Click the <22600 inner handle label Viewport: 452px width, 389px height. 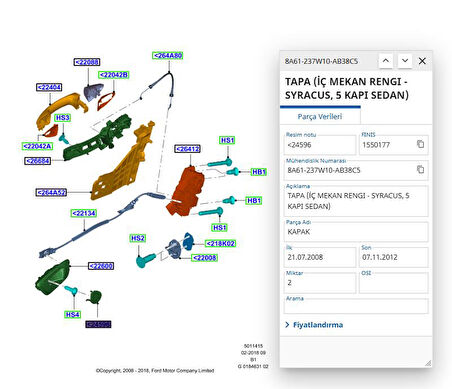(x=101, y=266)
